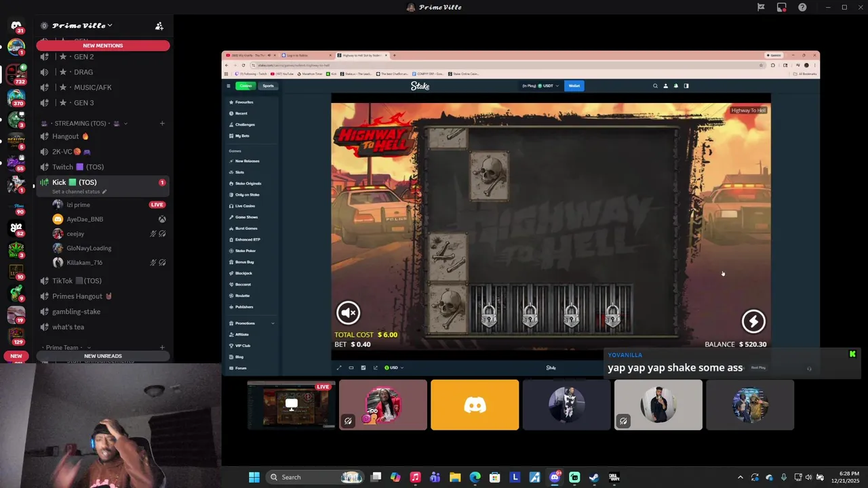This screenshot has height=488, width=868.
Task: Select the server icon with 732 badge
Action: tap(16, 73)
